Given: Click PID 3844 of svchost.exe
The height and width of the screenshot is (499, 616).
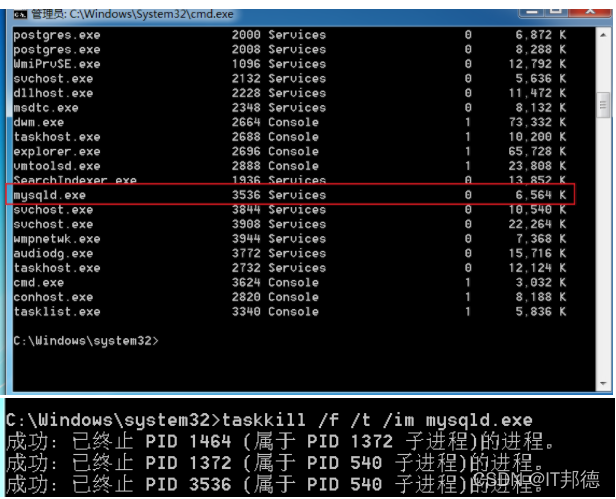Looking at the screenshot, I should (x=246, y=209).
